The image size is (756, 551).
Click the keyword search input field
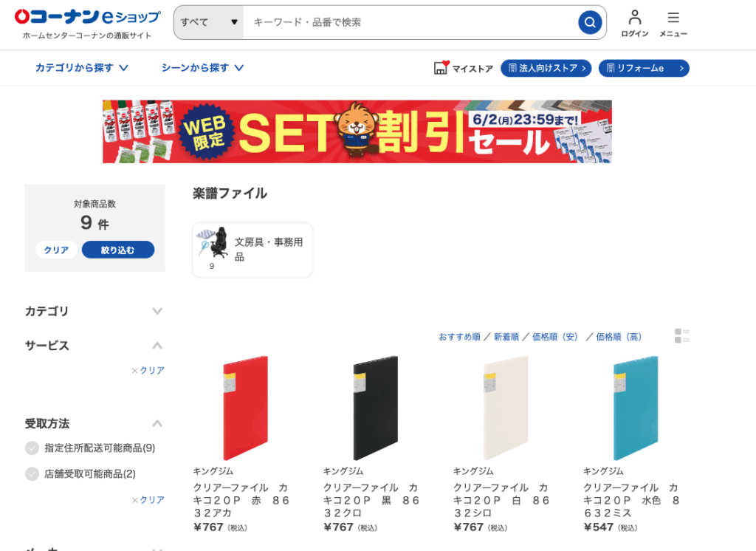coord(410,22)
